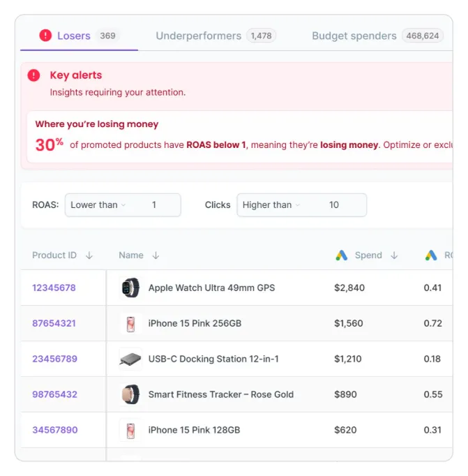Click the 0.31 ROAS value

click(x=432, y=430)
